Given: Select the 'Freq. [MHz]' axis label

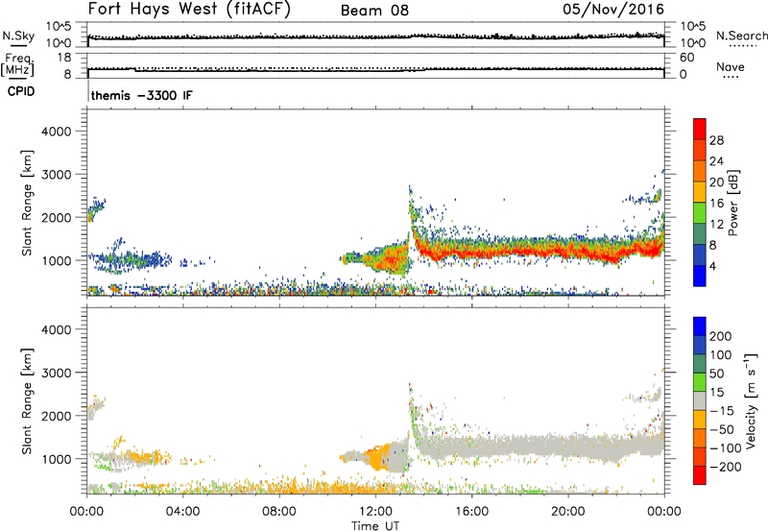Looking at the screenshot, I should point(17,65).
